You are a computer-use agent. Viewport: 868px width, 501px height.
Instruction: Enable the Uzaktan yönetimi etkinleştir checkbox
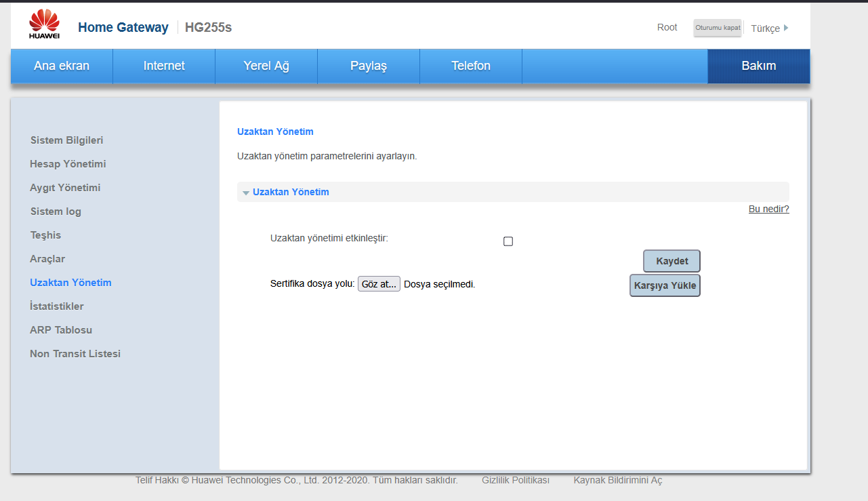[x=508, y=241]
